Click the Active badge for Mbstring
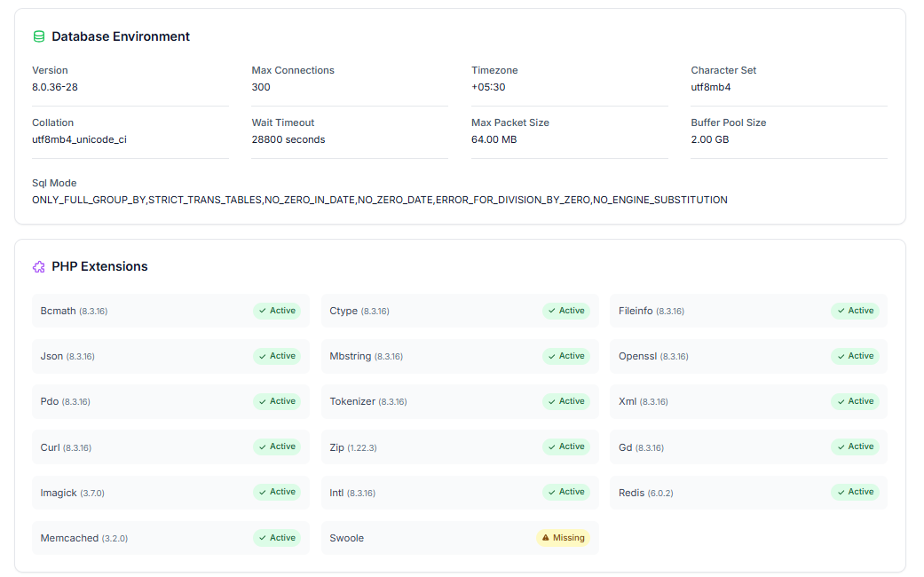 (566, 356)
